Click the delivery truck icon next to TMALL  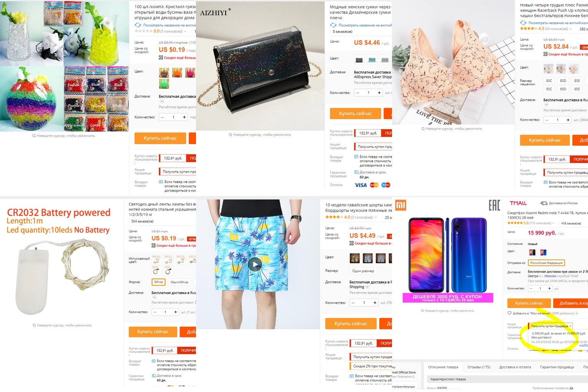pos(543,203)
